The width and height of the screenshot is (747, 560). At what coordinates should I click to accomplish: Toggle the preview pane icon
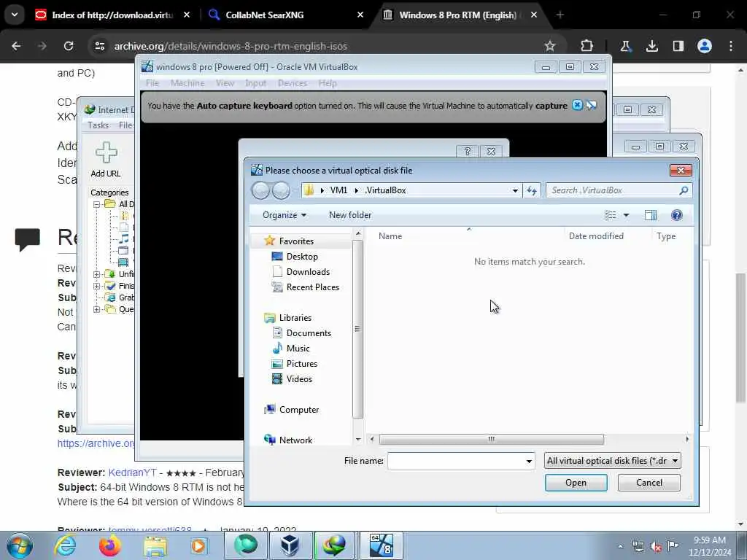(650, 215)
